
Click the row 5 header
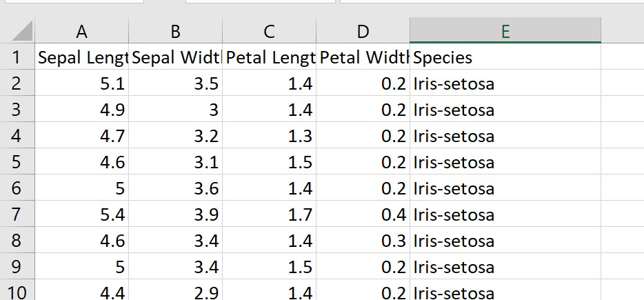click(17, 162)
